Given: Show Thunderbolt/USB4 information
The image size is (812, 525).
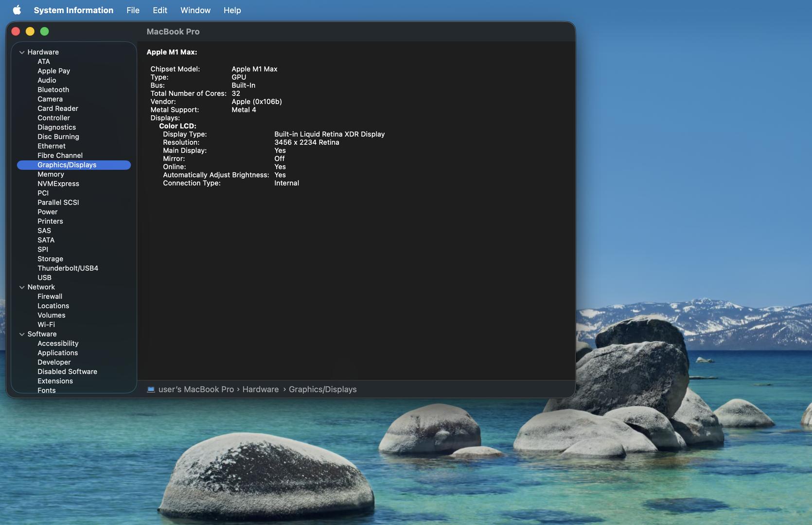Looking at the screenshot, I should 68,268.
